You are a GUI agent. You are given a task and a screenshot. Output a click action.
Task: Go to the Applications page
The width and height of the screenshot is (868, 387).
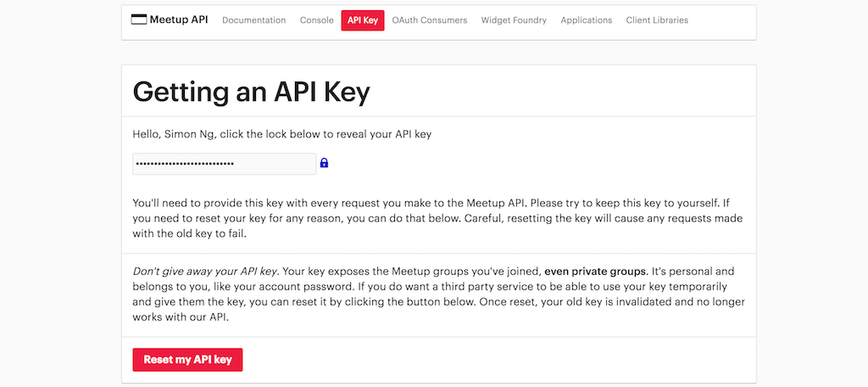coord(586,20)
